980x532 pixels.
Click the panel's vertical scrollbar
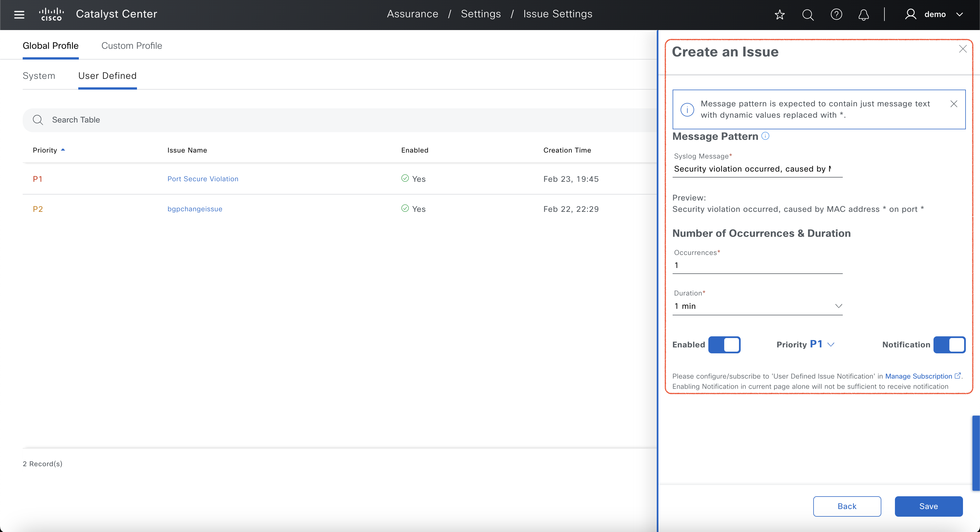pos(976,453)
